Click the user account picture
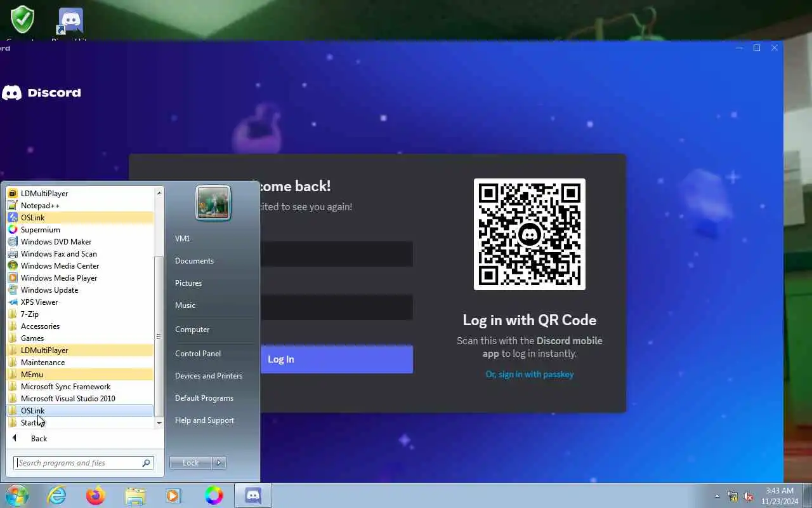Image resolution: width=812 pixels, height=508 pixels. click(213, 203)
